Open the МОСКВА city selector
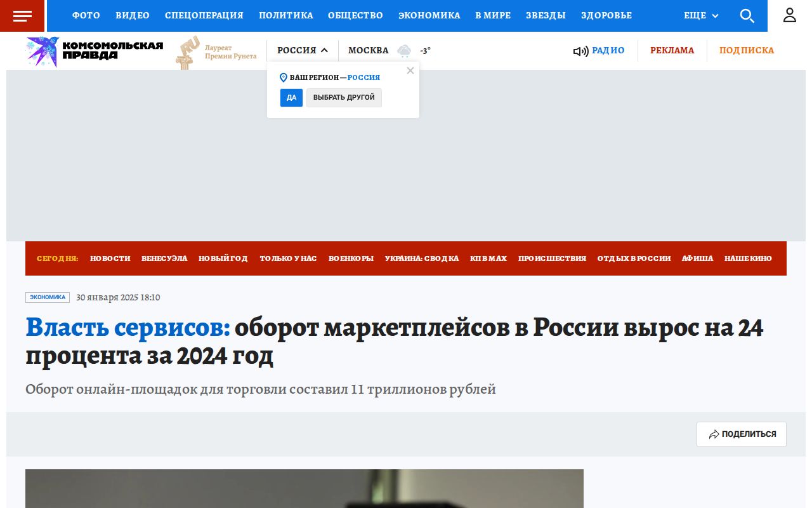 pyautogui.click(x=369, y=50)
